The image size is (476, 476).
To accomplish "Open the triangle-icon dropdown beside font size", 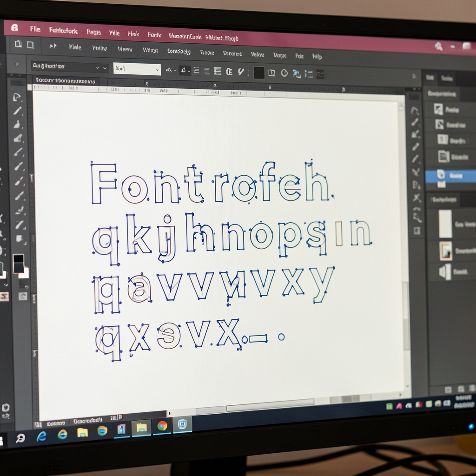I will click(185, 71).
